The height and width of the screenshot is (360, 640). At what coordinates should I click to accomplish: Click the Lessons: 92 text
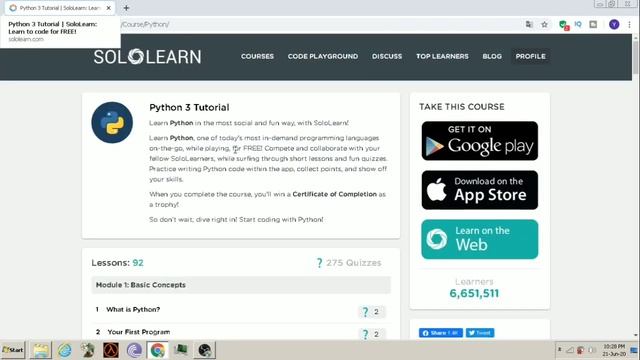(x=118, y=263)
